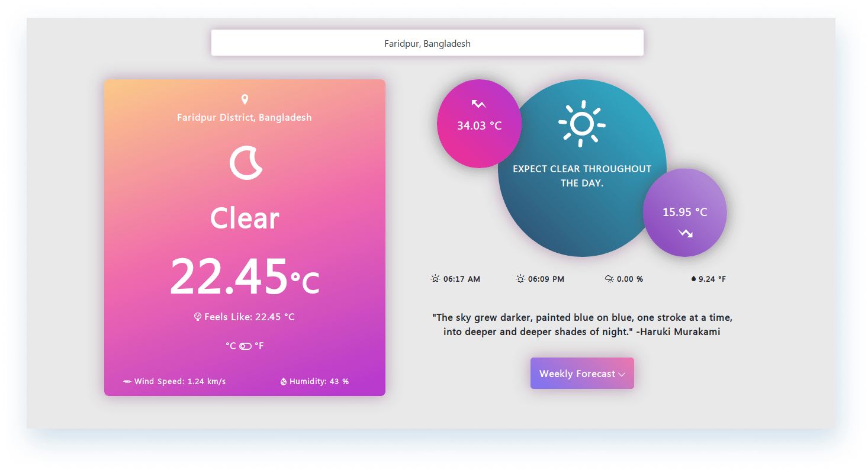Click the 'Wind Speed: 1.24 km/s' text

(180, 381)
